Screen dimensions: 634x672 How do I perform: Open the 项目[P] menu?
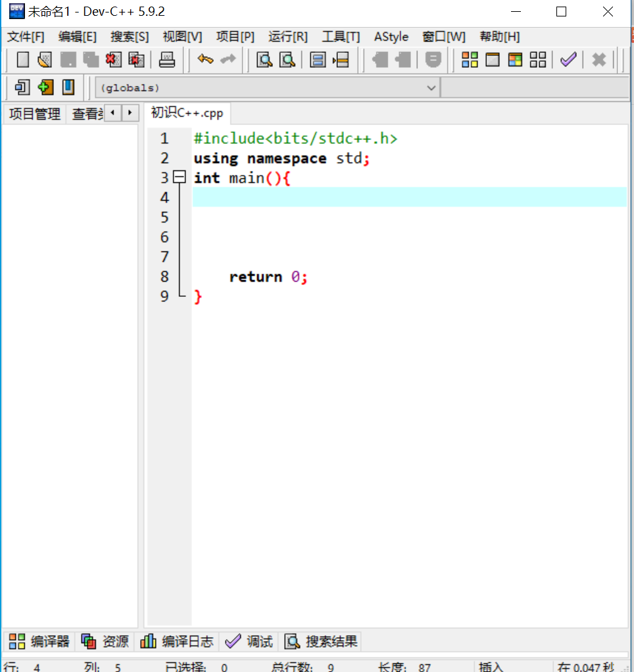(x=235, y=38)
